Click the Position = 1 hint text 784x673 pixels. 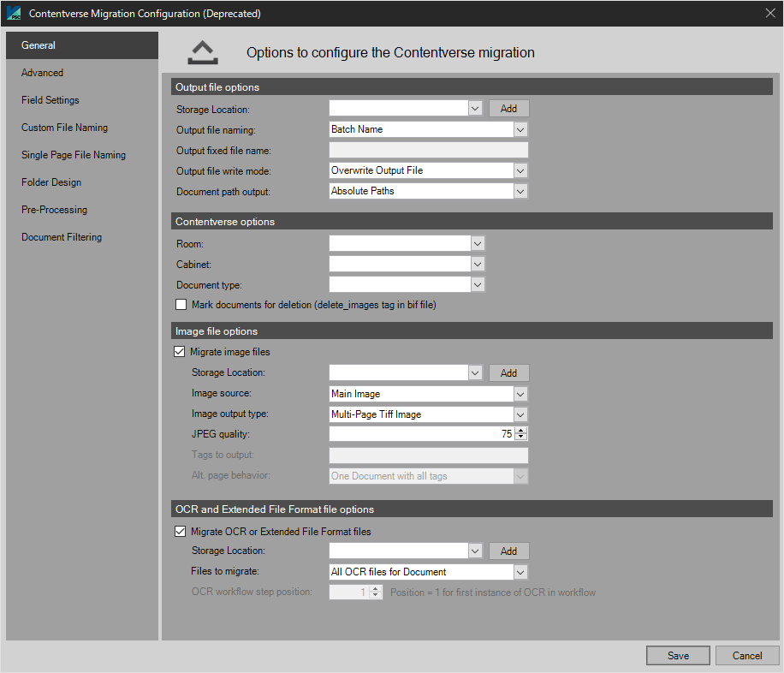tap(493, 593)
